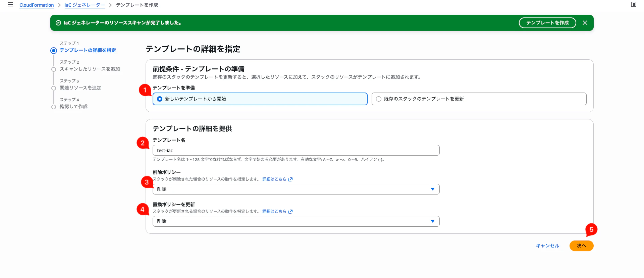
Task: Click the 次へ button
Action: coord(581,246)
